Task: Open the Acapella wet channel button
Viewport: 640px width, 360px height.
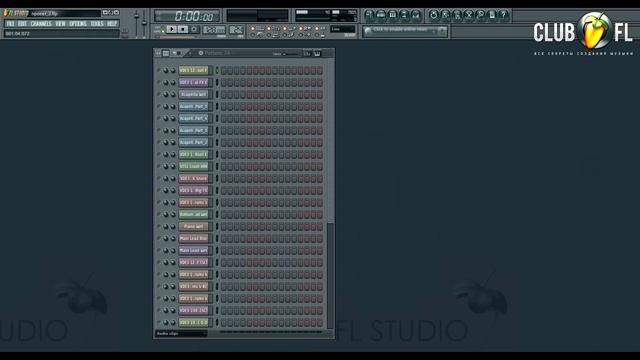Action: click(x=193, y=94)
